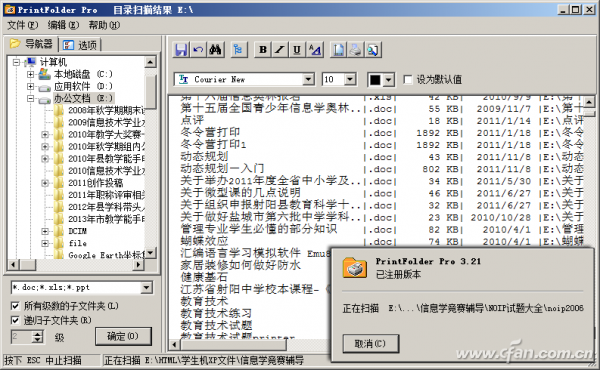Screen dimensions: 600x370
Task: Click the file list horizontal scrollbar left arrow
Action: click(x=174, y=344)
